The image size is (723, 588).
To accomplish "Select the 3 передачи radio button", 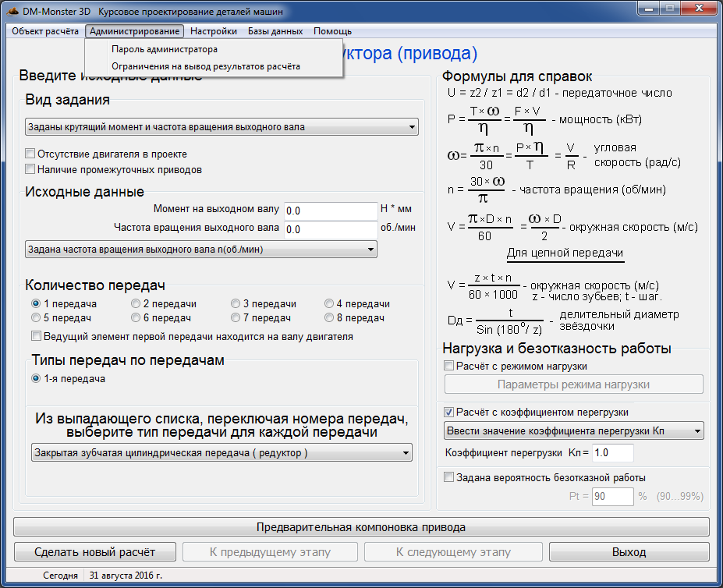I will coord(236,303).
